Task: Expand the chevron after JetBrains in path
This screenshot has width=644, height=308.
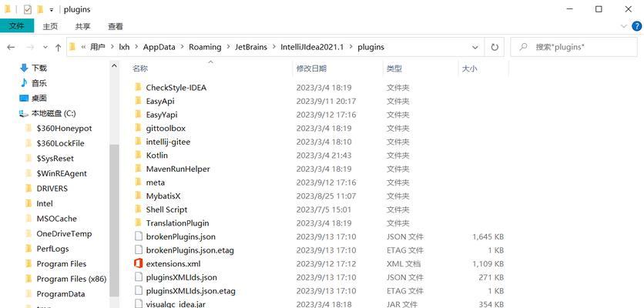Action: coord(273,47)
